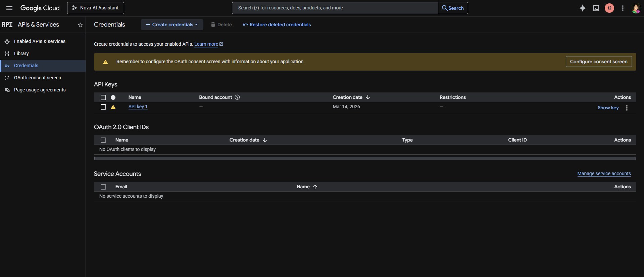644x277 pixels.
Task: Sort OAuth clients by Creation date arrow
Action: pos(265,140)
